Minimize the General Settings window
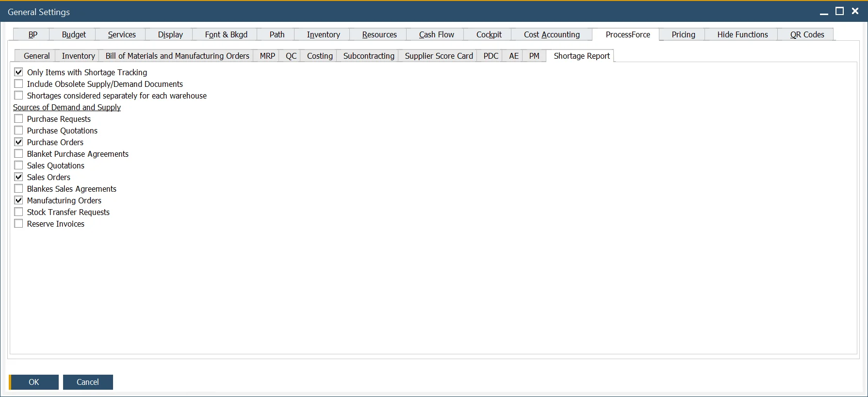The image size is (868, 397). click(x=824, y=12)
